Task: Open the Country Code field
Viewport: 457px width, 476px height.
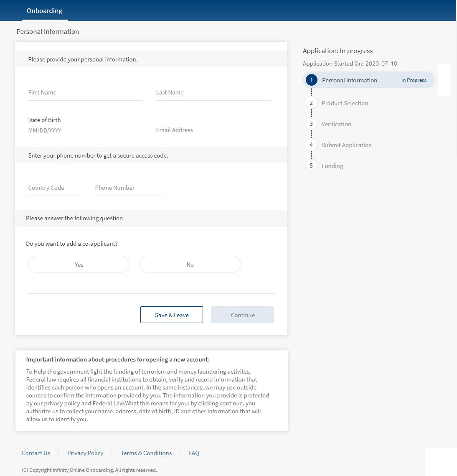Action: point(55,188)
